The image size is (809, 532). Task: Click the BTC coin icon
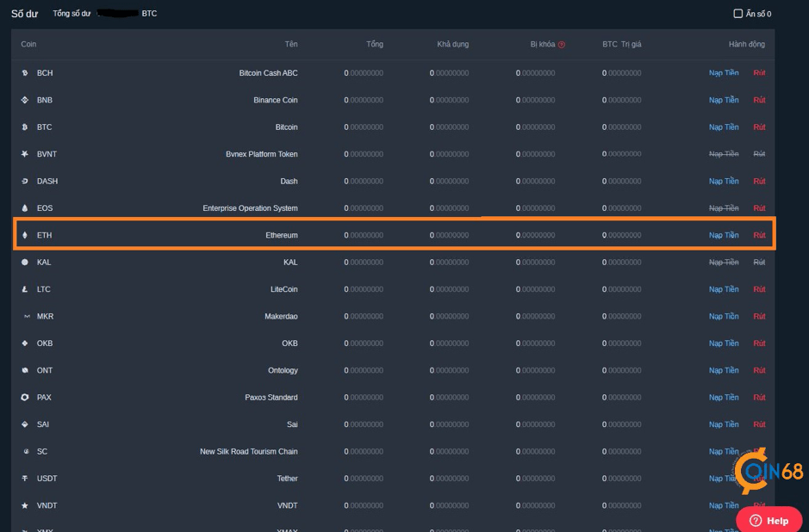[25, 127]
